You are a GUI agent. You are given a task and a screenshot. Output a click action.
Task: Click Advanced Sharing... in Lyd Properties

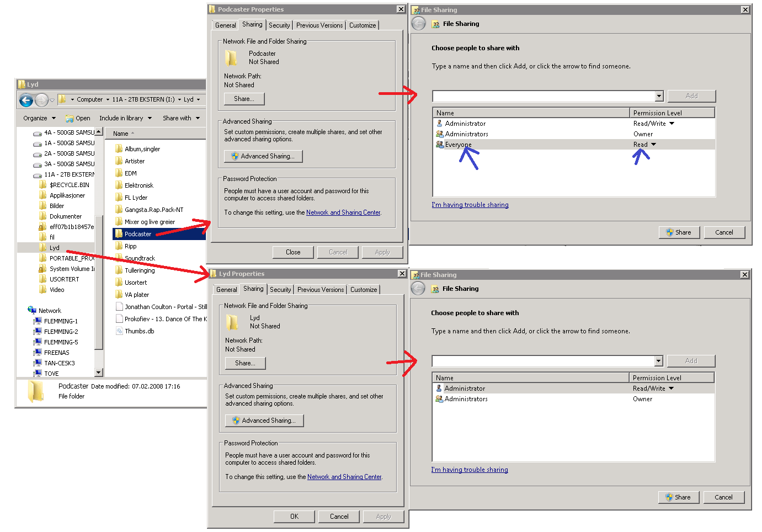264,421
